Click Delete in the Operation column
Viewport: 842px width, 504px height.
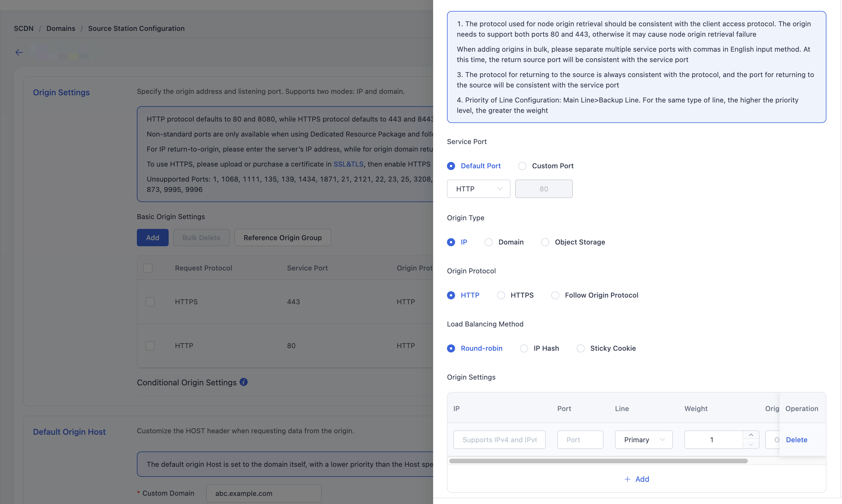click(796, 440)
